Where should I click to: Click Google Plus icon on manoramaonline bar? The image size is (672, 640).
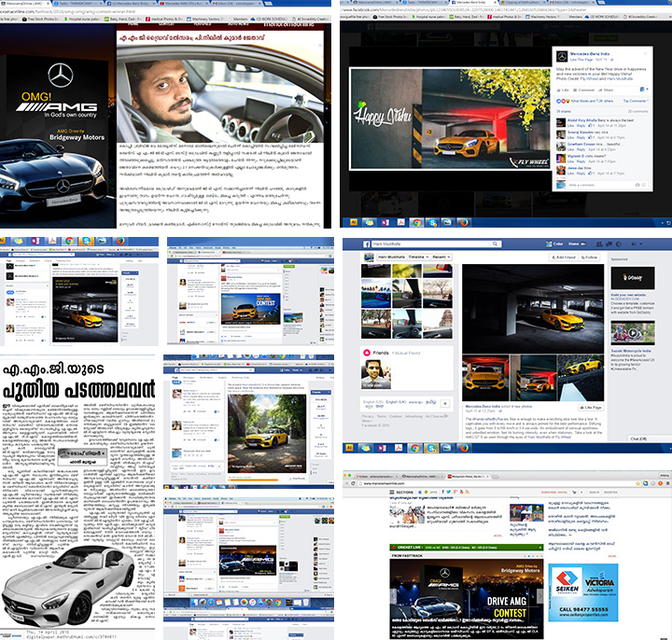[x=455, y=492]
